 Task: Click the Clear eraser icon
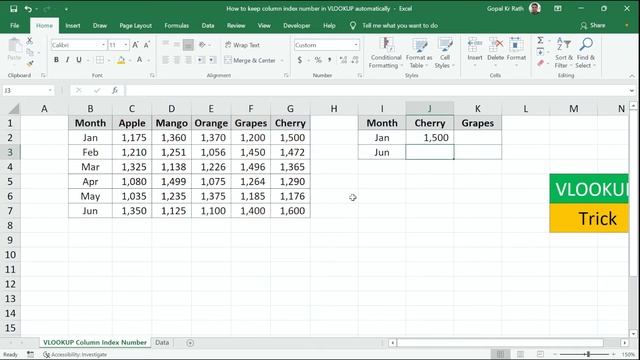coord(540,63)
